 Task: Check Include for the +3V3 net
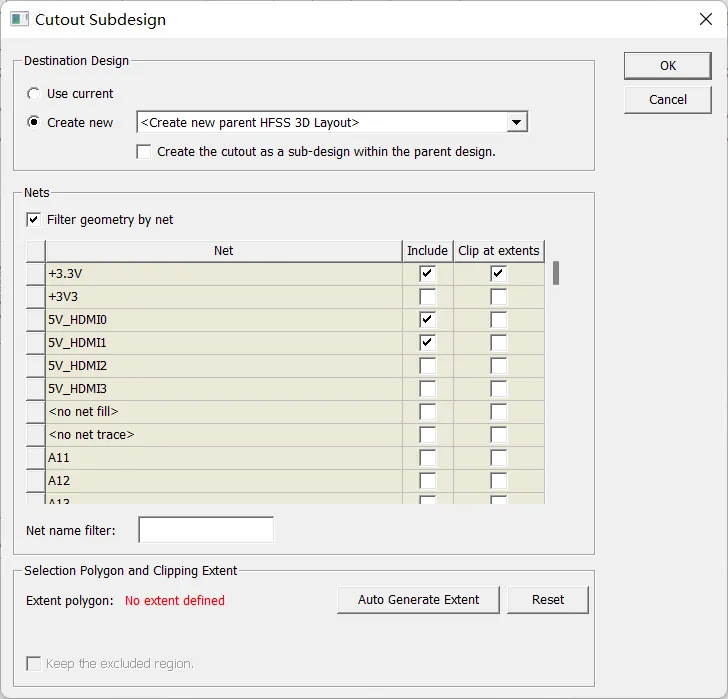point(427,297)
